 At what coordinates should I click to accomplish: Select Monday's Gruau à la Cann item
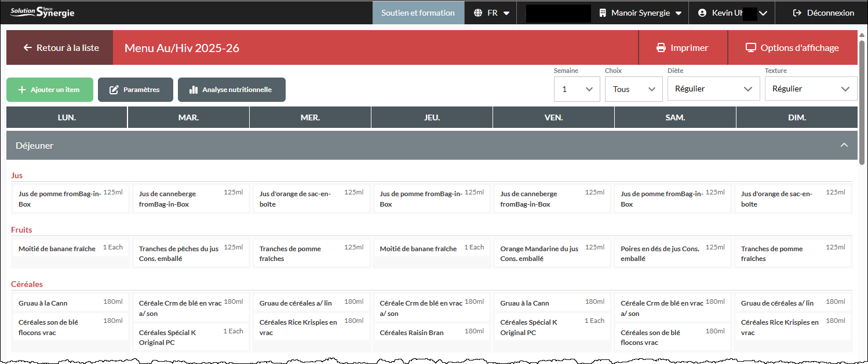tap(70, 303)
